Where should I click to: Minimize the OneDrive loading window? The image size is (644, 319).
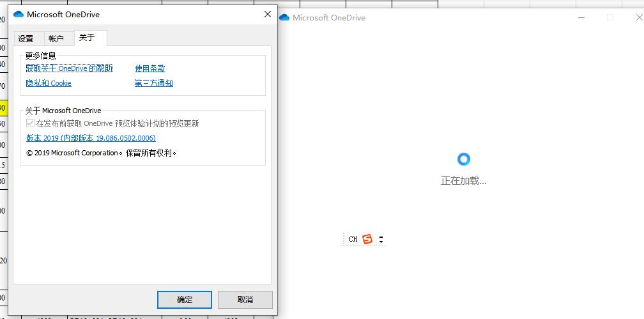581,17
